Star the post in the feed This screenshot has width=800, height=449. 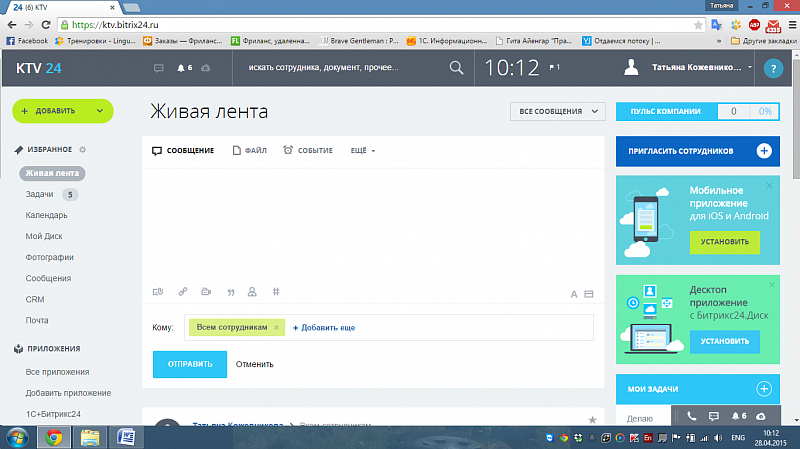592,420
